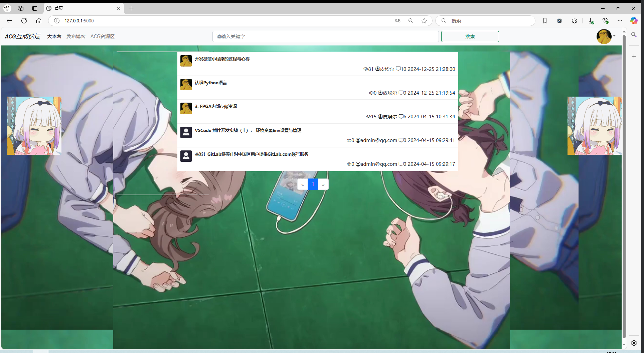Open post 3. FPGA内部存储资源
Image resolution: width=644 pixels, height=353 pixels.
coord(216,106)
